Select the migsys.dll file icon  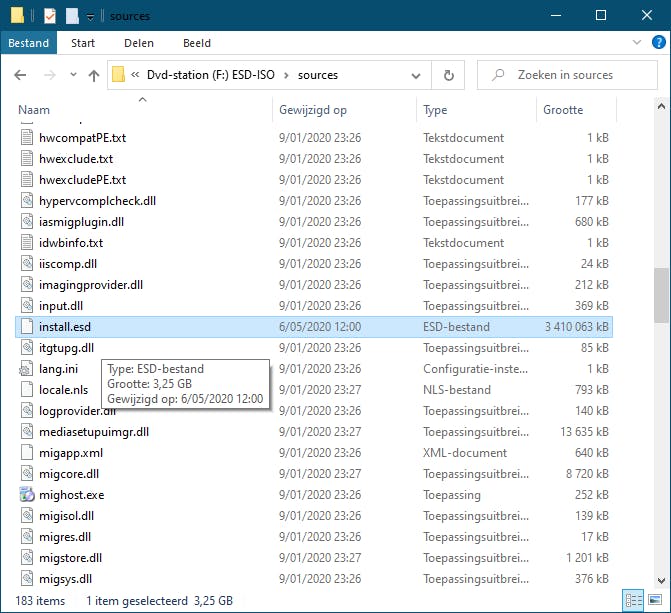[27, 578]
